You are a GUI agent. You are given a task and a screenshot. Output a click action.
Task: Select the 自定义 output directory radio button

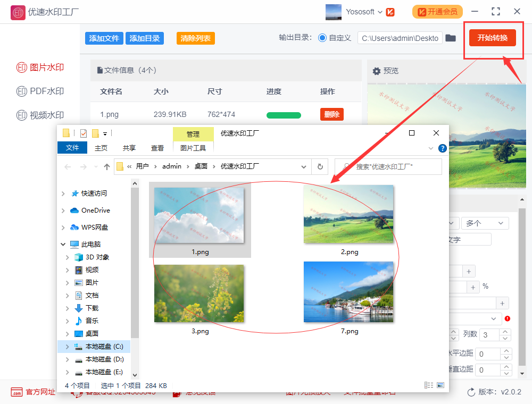[x=323, y=38]
